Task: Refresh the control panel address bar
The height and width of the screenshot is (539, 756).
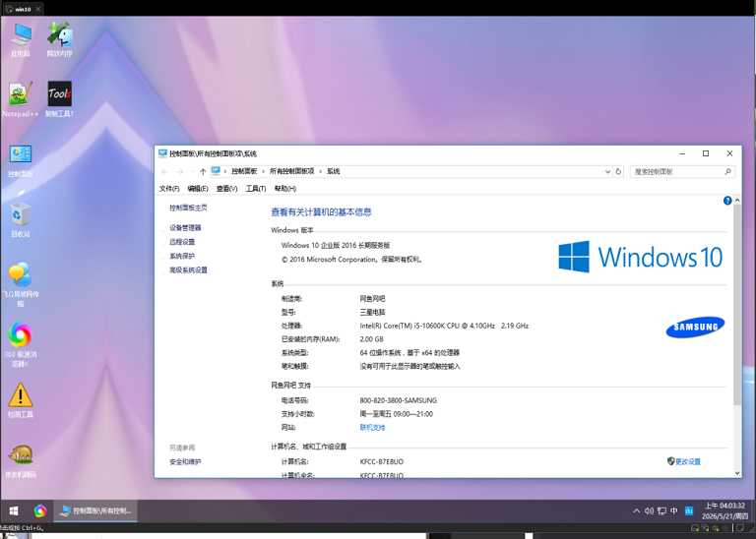Action: pyautogui.click(x=618, y=171)
